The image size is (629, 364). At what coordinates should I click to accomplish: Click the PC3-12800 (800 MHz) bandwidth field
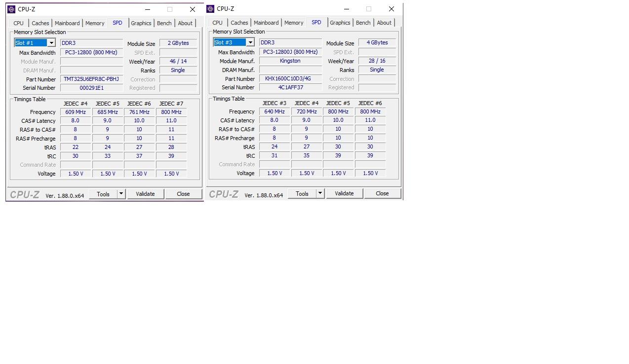tap(91, 52)
